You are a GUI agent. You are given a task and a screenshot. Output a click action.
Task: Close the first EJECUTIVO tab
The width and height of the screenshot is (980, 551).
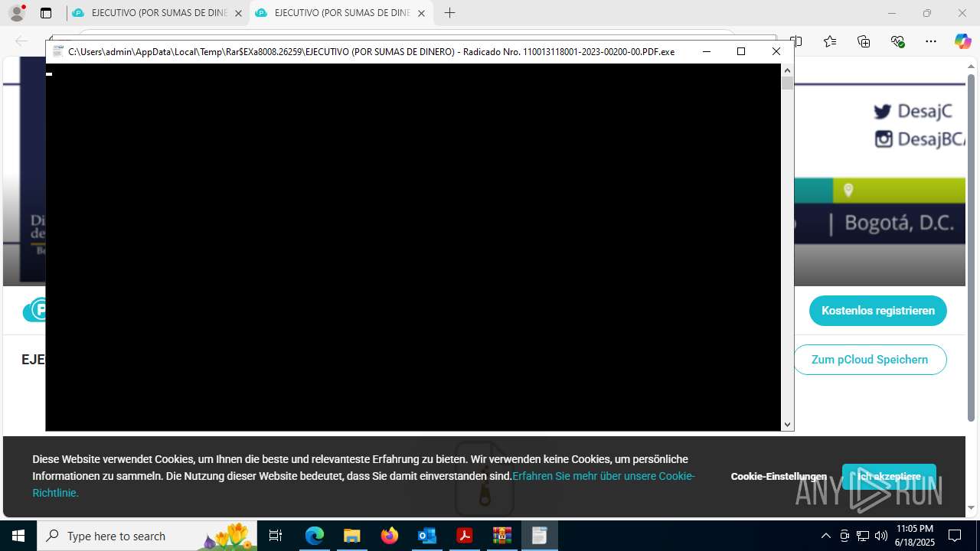coord(238,13)
